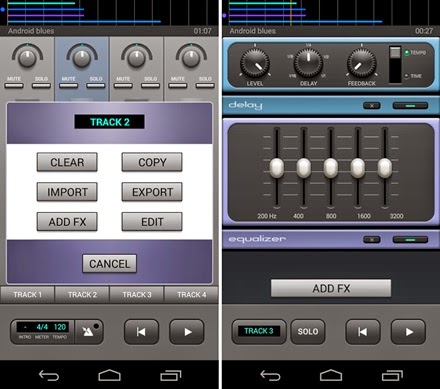
Task: Click the second track volume knob
Action: pyautogui.click(x=82, y=58)
